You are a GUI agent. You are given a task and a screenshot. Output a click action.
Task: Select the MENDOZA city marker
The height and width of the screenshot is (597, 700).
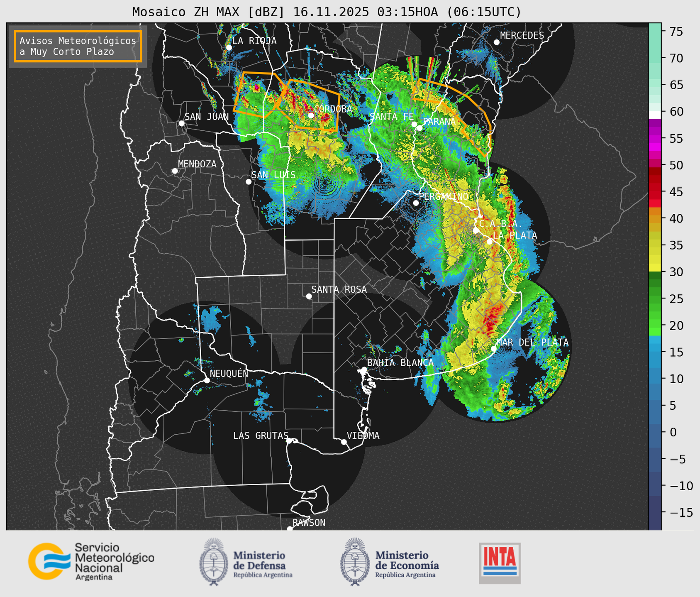coord(175,171)
